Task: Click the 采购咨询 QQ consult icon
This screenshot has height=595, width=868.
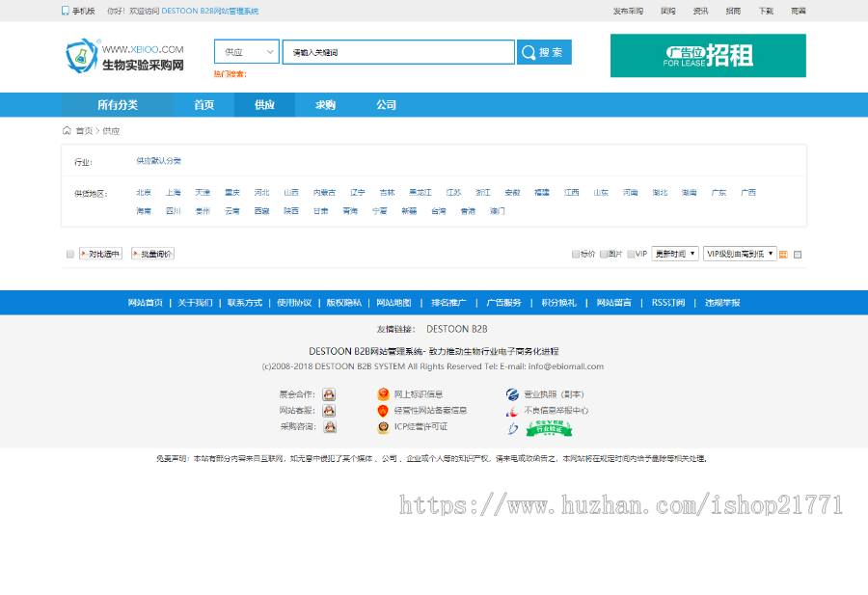Action: 328,427
